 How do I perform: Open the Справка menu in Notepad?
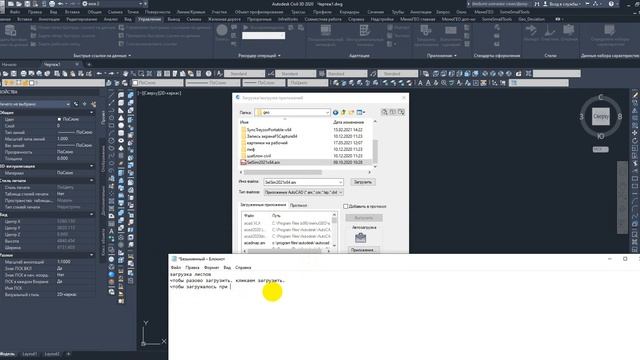243,267
